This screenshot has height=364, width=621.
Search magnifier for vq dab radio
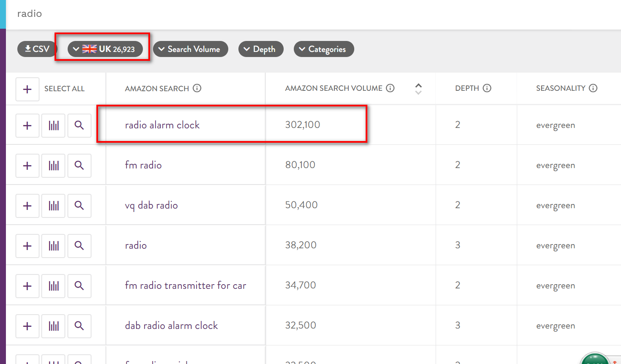pyautogui.click(x=79, y=206)
